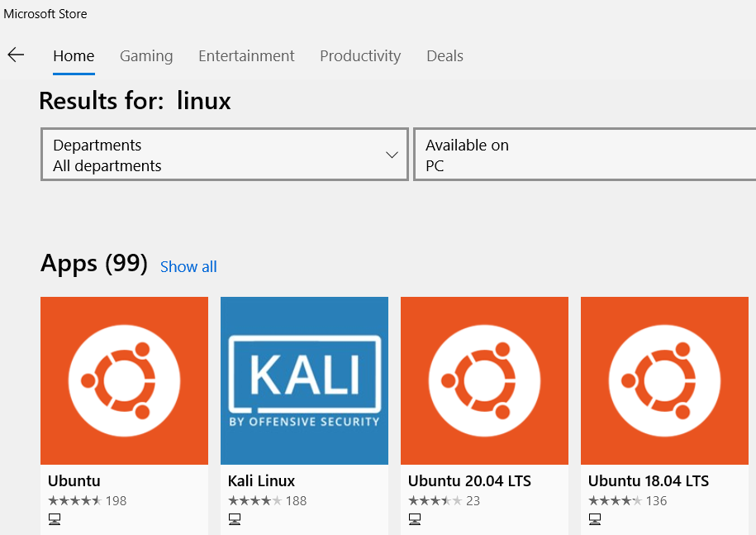The width and height of the screenshot is (756, 535).
Task: Click the Results for: linux heading
Action: tap(135, 101)
